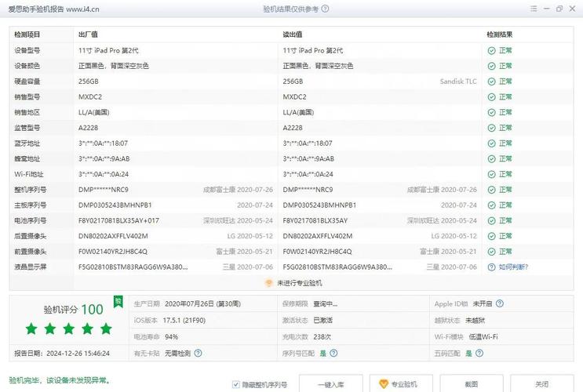The height and width of the screenshot is (392, 583).
Task: Click read-value front camera serial F0W02140YR2JH8C4Q
Action: point(317,252)
